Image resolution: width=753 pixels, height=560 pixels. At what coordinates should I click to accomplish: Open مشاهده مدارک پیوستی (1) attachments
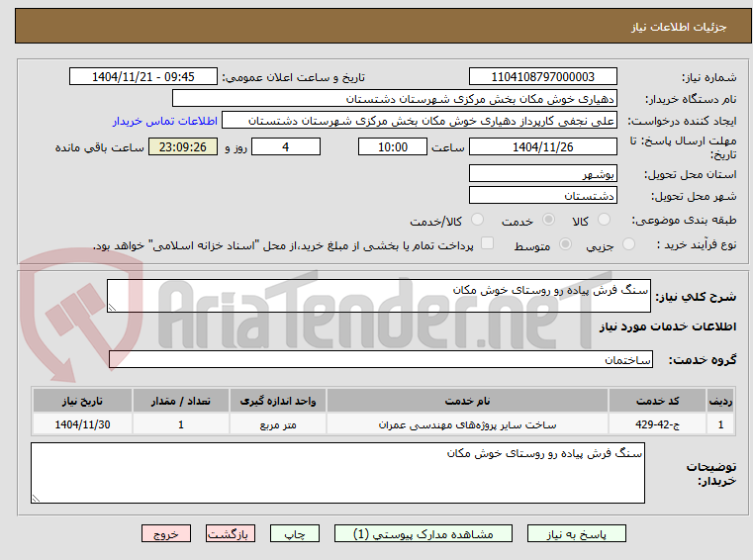point(424,533)
